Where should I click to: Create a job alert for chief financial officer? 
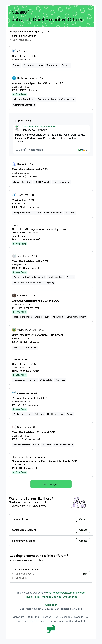[x=83, y=541]
